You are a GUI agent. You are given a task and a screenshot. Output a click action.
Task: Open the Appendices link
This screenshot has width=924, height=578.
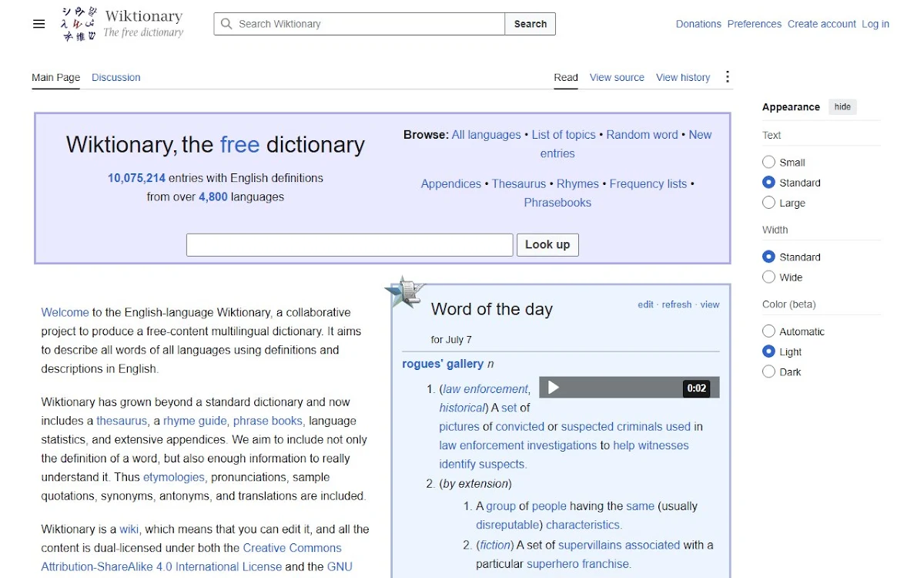tap(451, 183)
